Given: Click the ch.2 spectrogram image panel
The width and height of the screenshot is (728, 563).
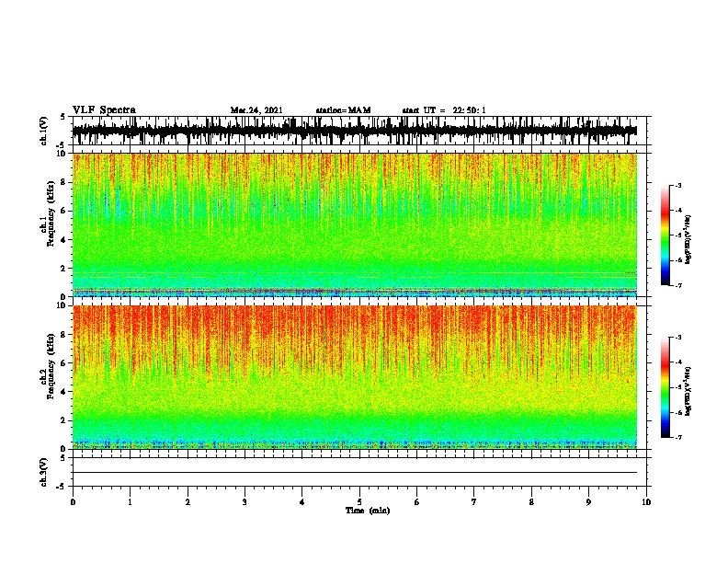Looking at the screenshot, I should click(355, 377).
